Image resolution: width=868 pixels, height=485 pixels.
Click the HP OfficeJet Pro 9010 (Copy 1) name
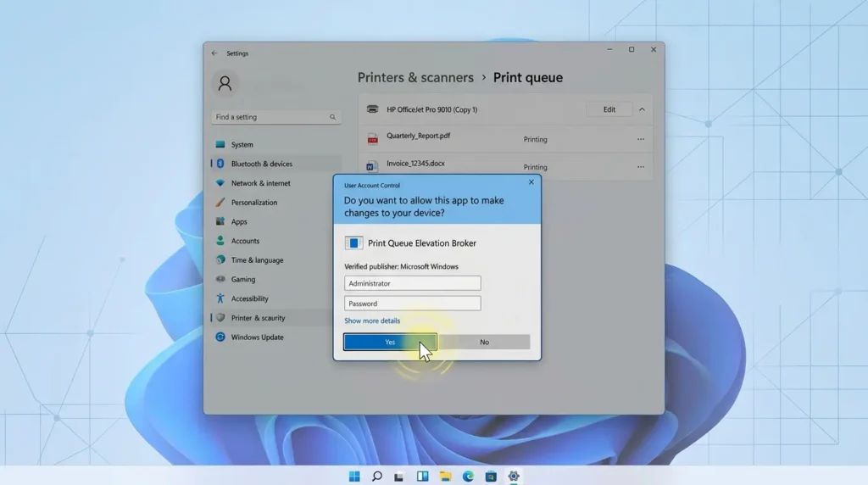click(431, 109)
